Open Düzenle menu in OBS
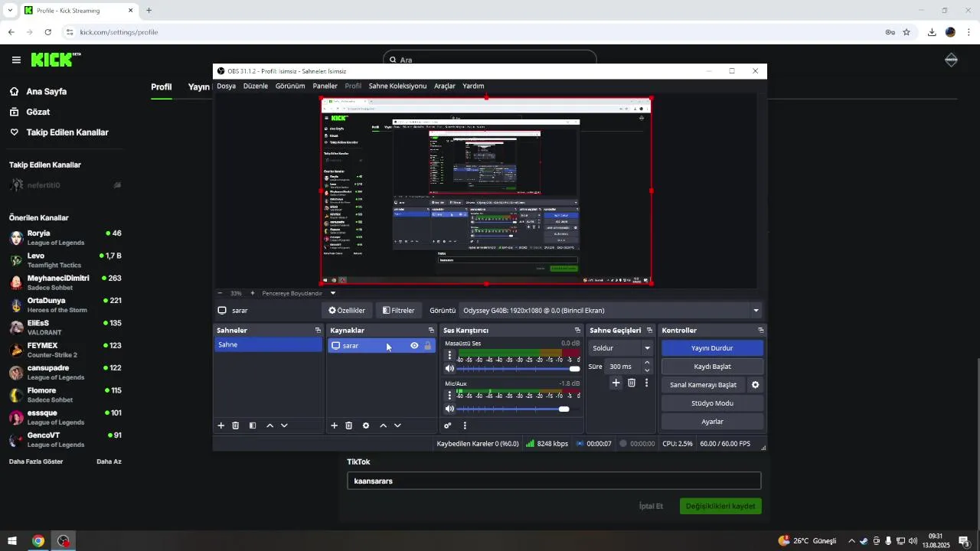The image size is (980, 551). 256,86
